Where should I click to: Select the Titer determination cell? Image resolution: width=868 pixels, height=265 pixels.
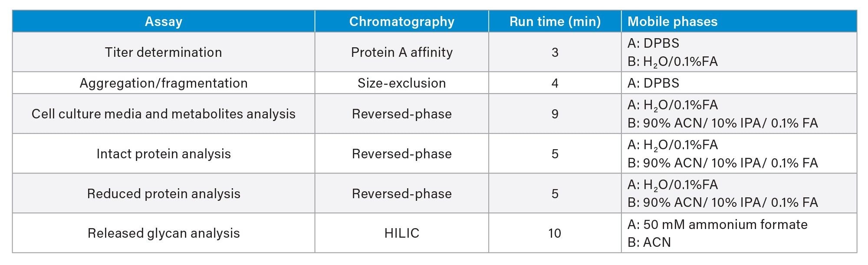click(163, 52)
